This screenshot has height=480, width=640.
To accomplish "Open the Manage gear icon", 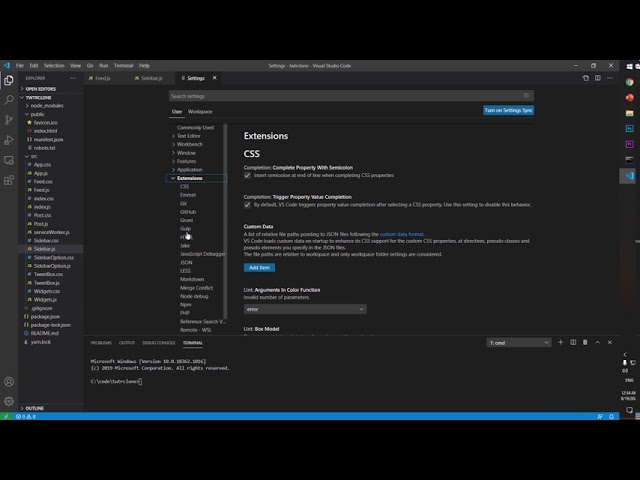I will 9,402.
